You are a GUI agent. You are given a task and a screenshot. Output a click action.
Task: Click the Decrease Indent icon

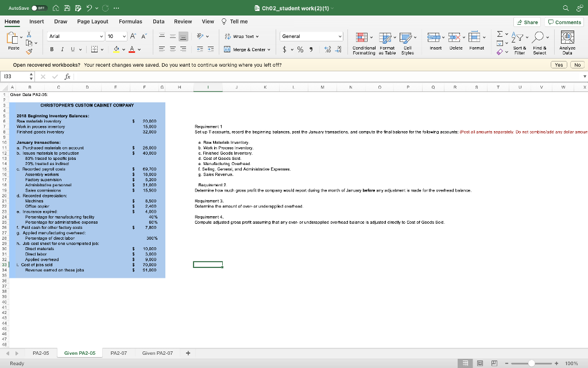pos(200,49)
